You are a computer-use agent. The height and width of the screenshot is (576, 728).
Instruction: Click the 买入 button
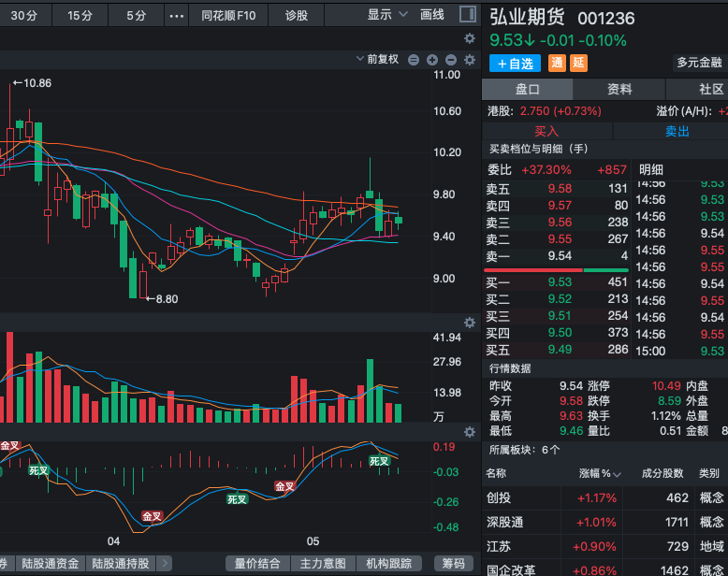point(546,131)
